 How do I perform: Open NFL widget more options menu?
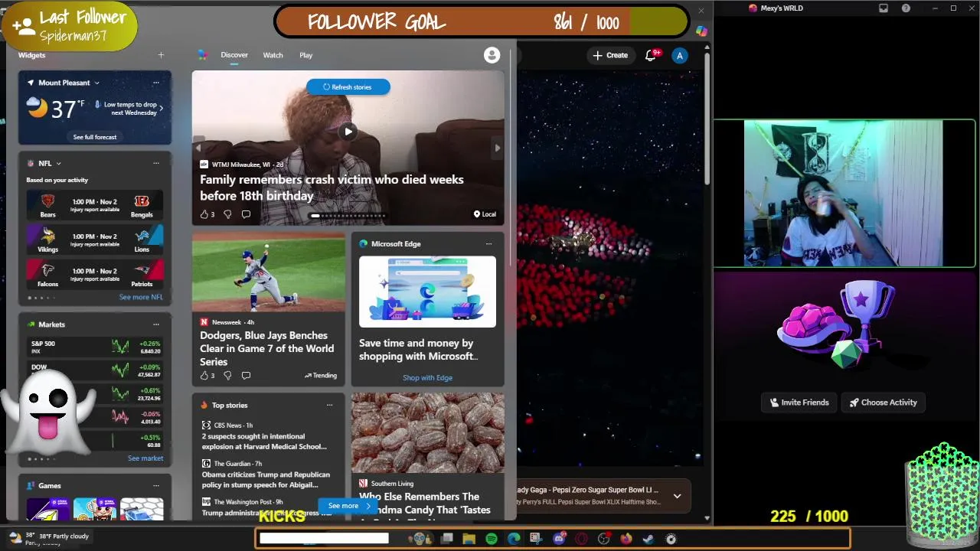pos(156,163)
